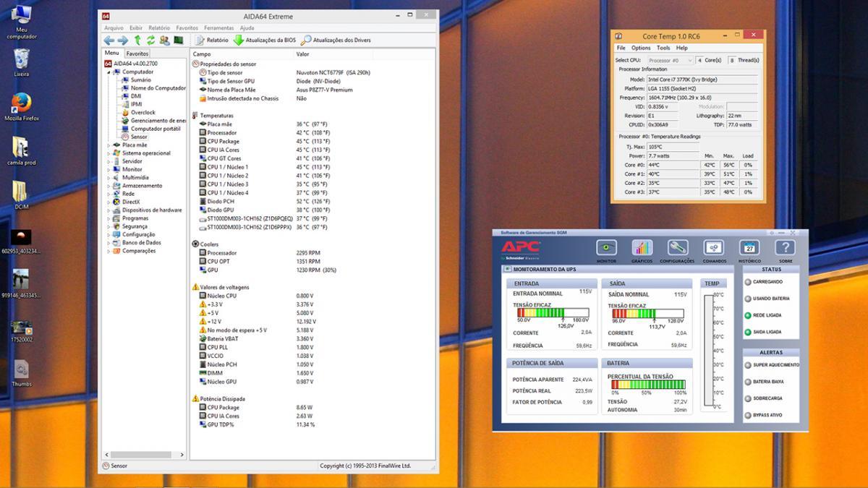Click the Meu computador desktop icon
This screenshot has width=868, height=488.
coord(22,22)
